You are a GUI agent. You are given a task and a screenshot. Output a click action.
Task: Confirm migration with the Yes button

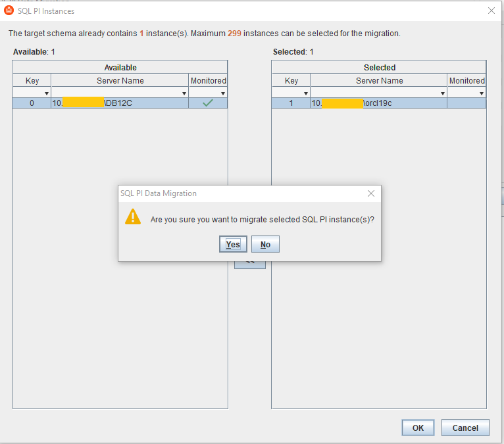233,244
